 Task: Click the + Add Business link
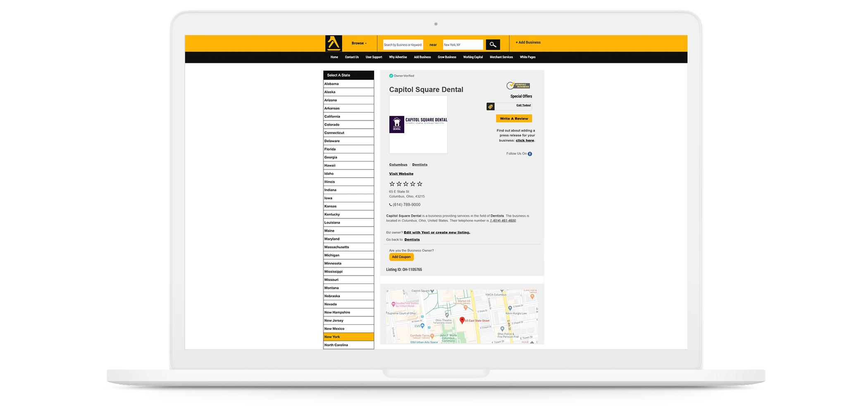(x=528, y=43)
